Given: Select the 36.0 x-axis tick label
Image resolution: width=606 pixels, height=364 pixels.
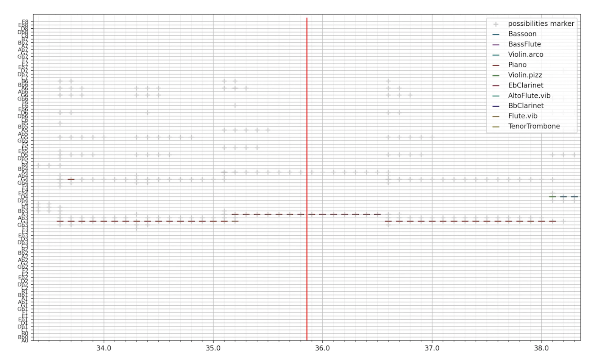Looking at the screenshot, I should [x=322, y=348].
